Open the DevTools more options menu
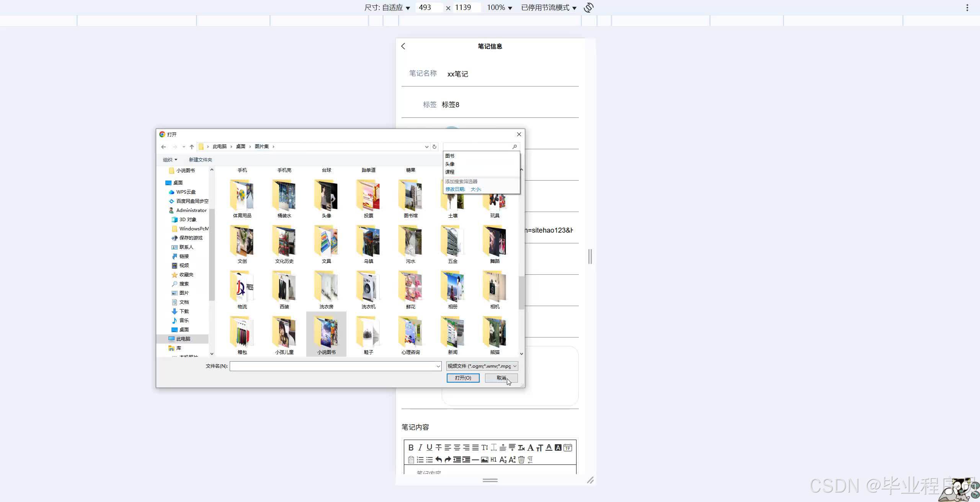Image resolution: width=980 pixels, height=502 pixels. tap(967, 8)
